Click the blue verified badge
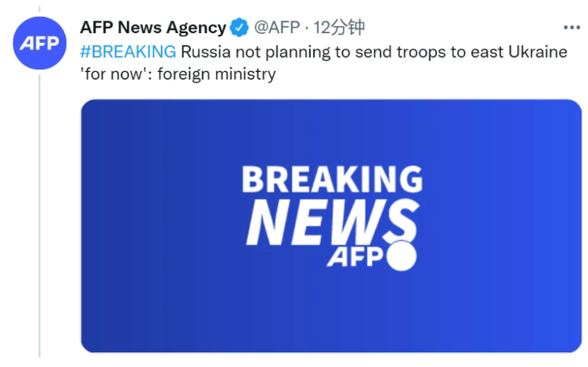 pyautogui.click(x=239, y=27)
